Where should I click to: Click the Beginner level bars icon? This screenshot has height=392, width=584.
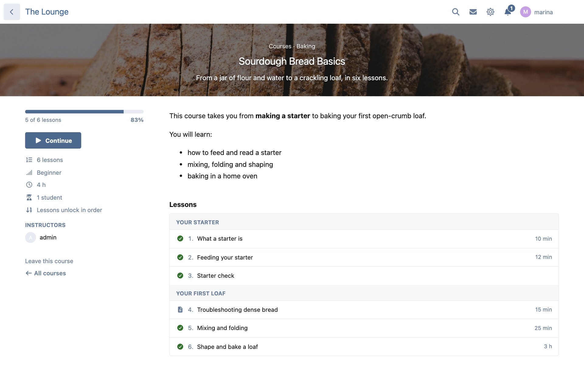point(29,173)
